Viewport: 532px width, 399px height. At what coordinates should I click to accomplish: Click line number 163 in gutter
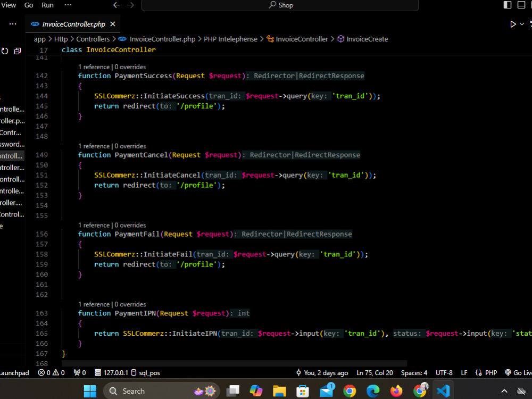click(41, 313)
